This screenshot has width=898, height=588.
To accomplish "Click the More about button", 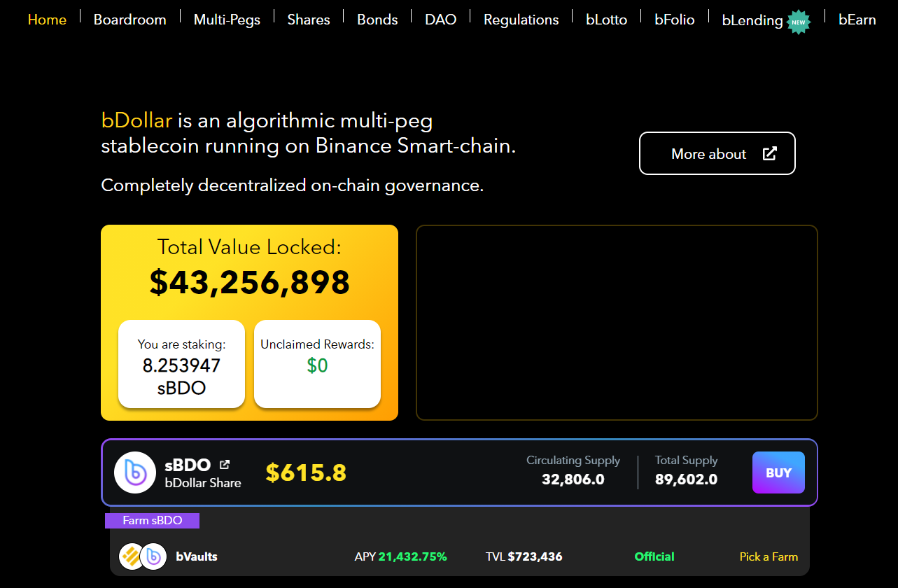I will [x=717, y=153].
